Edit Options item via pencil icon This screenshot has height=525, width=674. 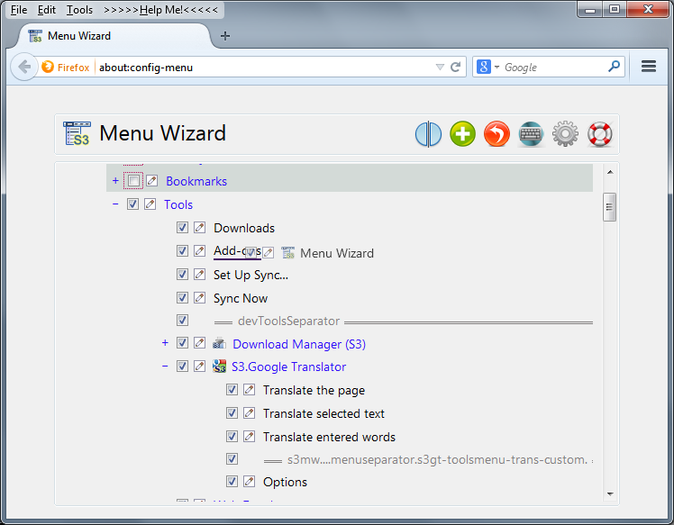249,481
